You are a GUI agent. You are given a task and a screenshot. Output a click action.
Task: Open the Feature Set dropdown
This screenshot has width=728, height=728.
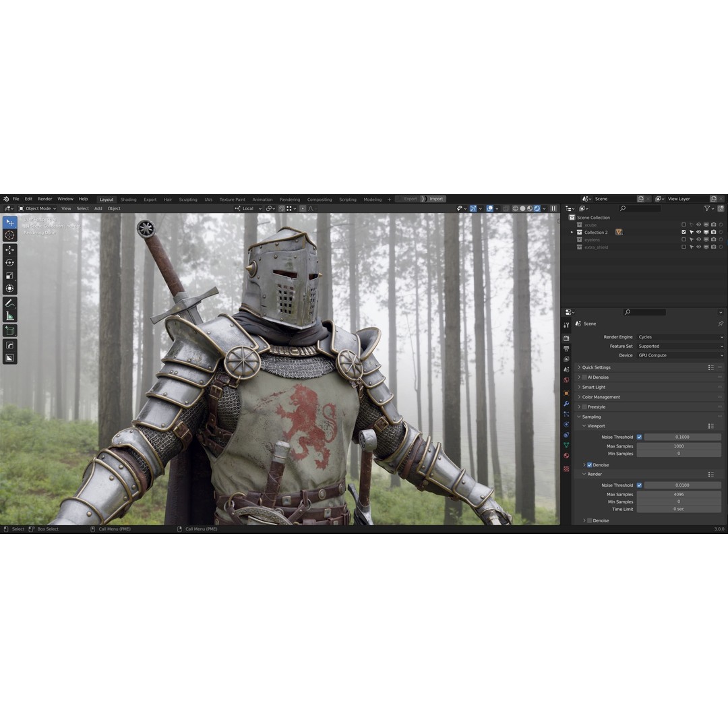pos(679,346)
